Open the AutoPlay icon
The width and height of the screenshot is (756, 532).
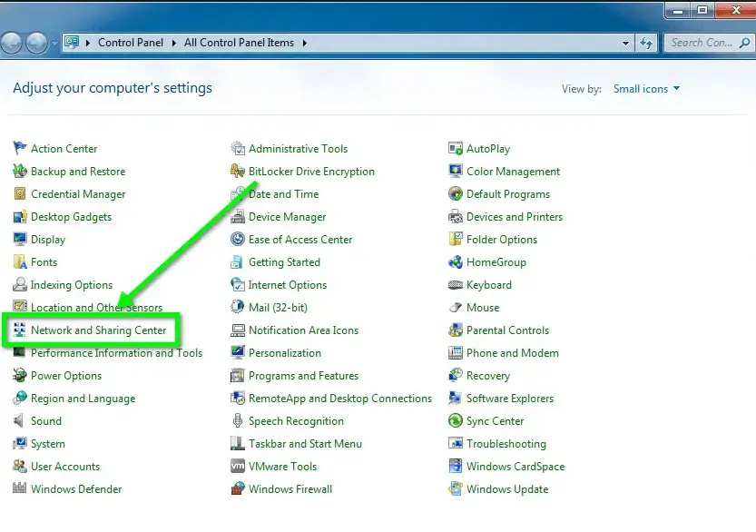pyautogui.click(x=456, y=148)
